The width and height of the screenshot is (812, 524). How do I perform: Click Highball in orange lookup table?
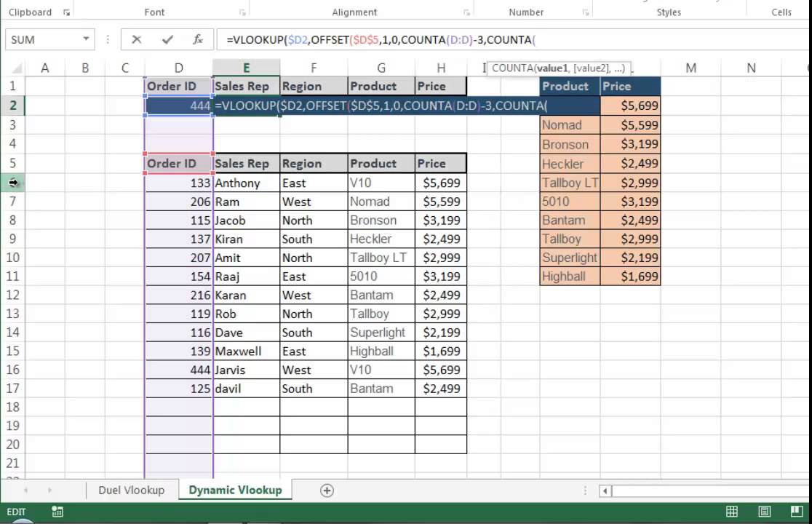pos(570,276)
